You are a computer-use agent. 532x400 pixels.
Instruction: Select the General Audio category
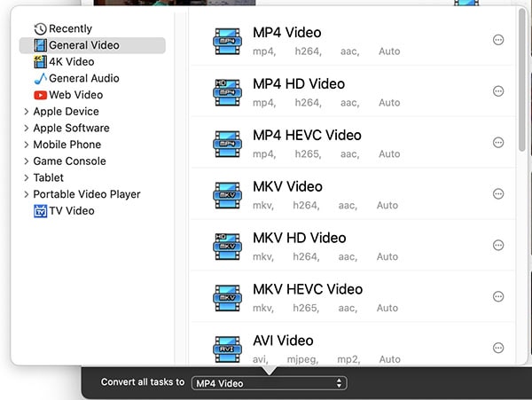tap(84, 78)
